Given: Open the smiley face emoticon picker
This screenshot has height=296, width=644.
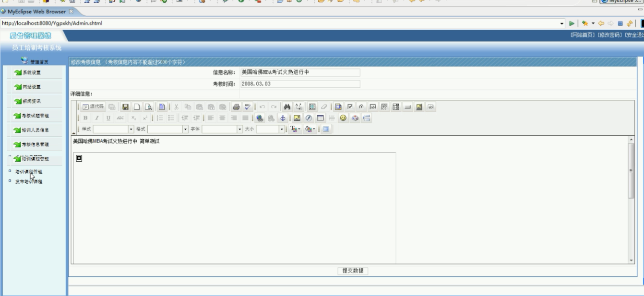Looking at the screenshot, I should click(x=343, y=118).
